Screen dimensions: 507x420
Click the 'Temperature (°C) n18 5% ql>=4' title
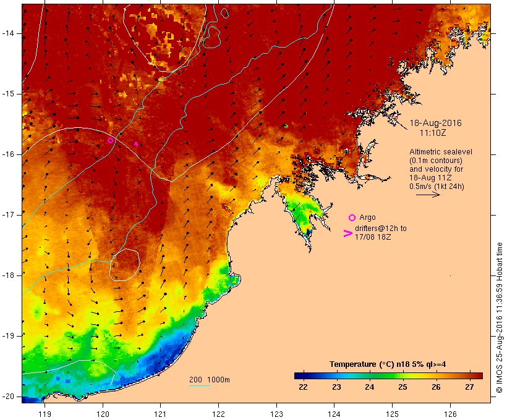(388, 364)
